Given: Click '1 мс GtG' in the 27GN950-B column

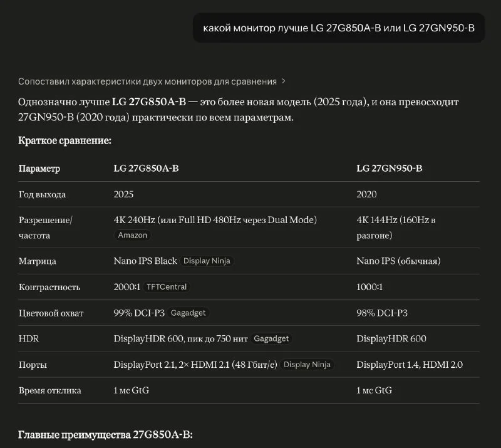Looking at the screenshot, I should pos(374,390).
